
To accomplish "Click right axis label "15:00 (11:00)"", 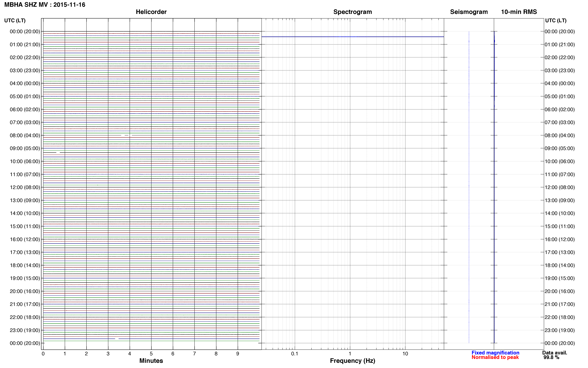I will click(x=560, y=226).
